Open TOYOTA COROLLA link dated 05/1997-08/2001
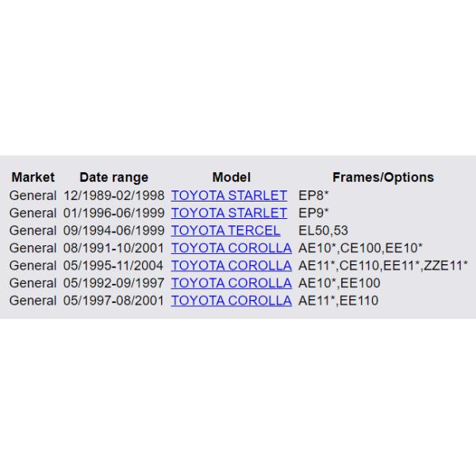Viewport: 476px width, 476px height. pos(231,301)
